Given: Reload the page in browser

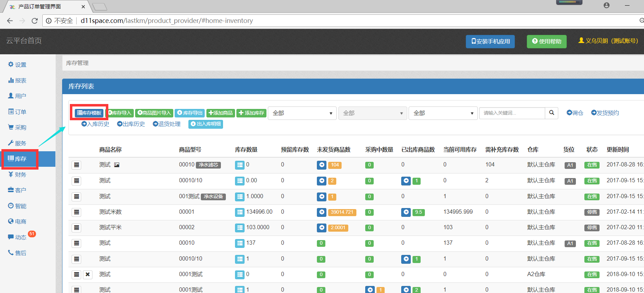Looking at the screenshot, I should [x=35, y=21].
